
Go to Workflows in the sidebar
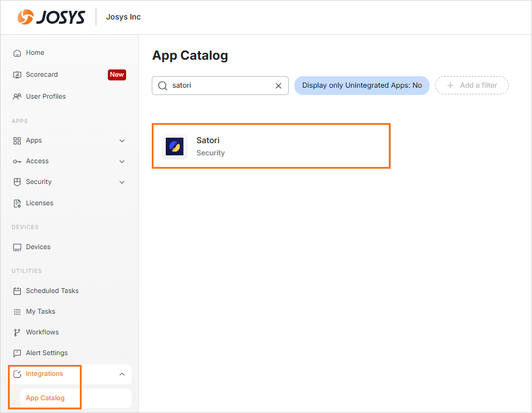click(x=42, y=333)
